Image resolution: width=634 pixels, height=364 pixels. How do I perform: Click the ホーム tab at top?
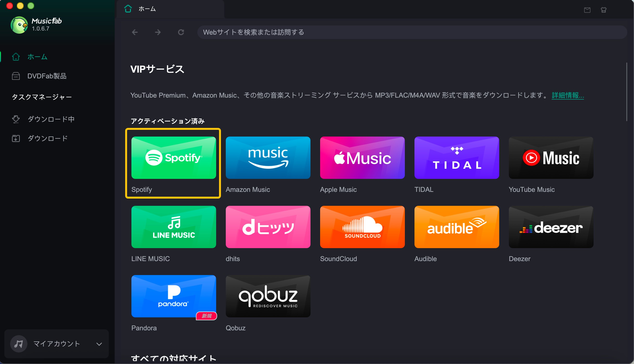170,9
